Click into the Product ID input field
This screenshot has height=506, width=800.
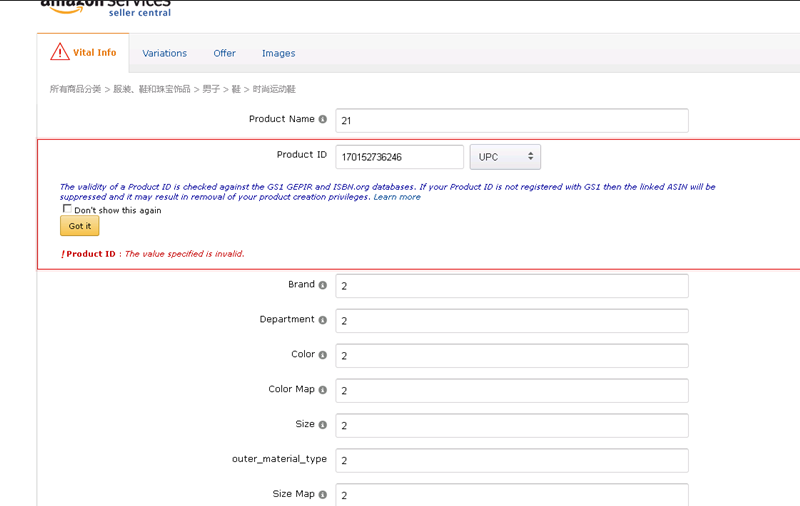click(x=399, y=157)
